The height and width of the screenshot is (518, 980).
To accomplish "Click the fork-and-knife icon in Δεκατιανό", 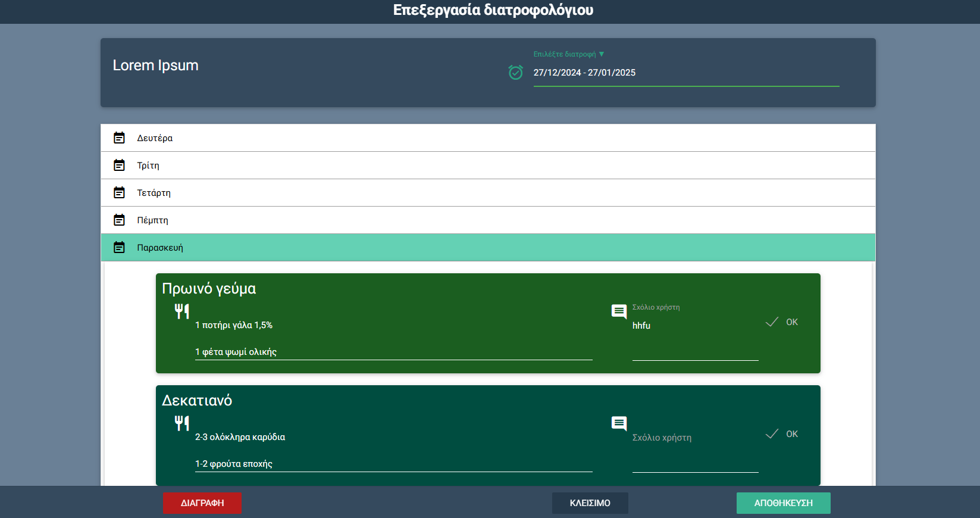I will point(182,423).
